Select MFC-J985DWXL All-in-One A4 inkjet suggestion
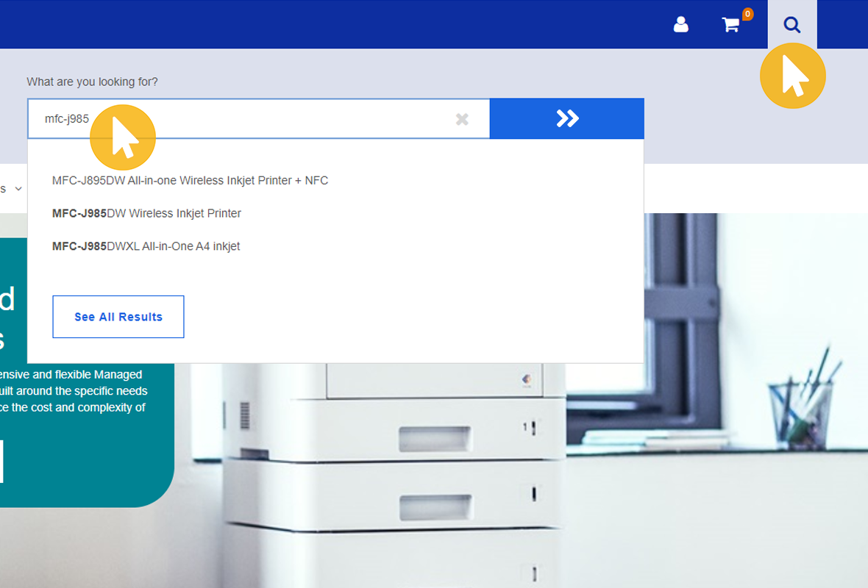 (x=146, y=246)
